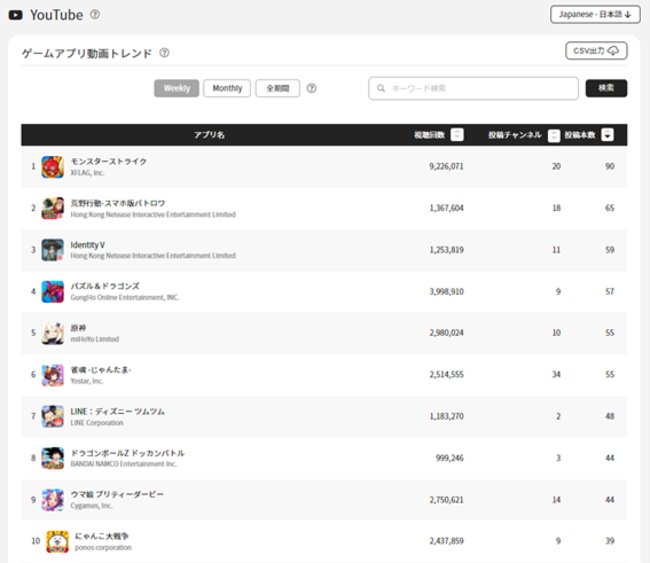Viewport: 650px width, 563px height.
Task: Click the 原神 app icon
Action: 53,333
